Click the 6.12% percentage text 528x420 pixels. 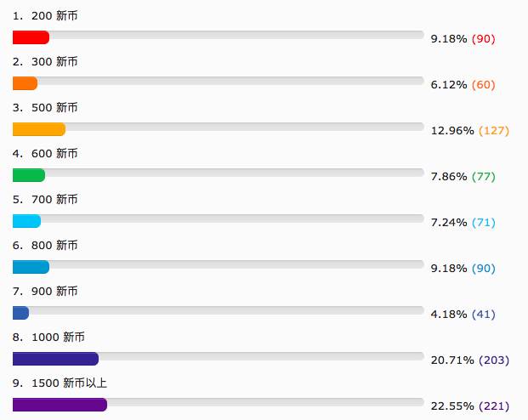click(449, 85)
